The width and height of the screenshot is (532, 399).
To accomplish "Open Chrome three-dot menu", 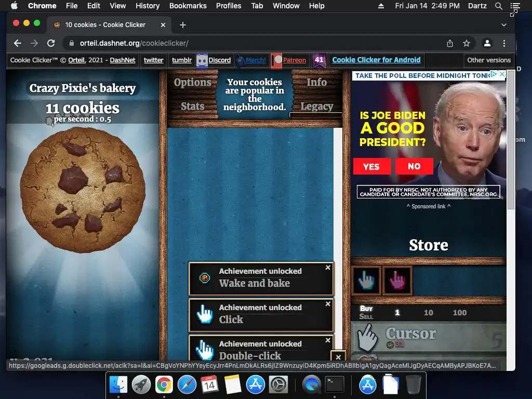I will pos(504,43).
